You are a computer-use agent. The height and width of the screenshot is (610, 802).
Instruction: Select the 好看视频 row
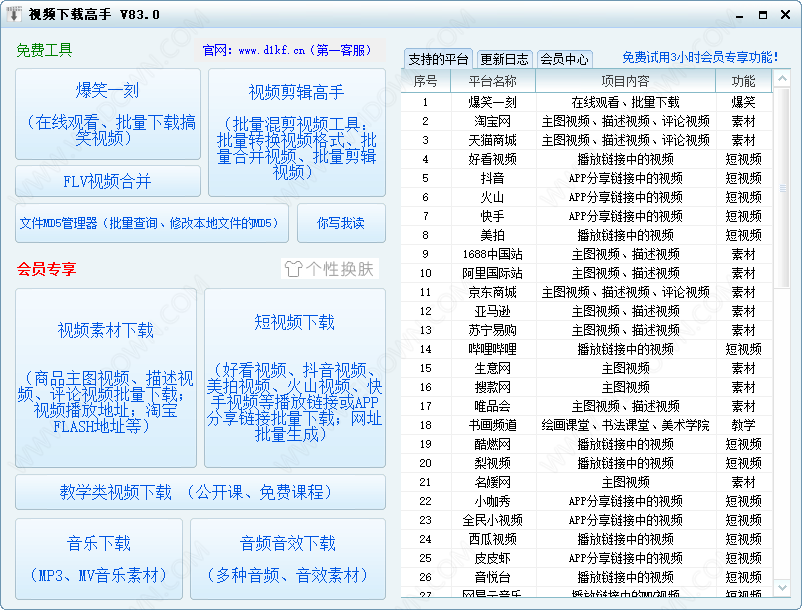(587, 159)
